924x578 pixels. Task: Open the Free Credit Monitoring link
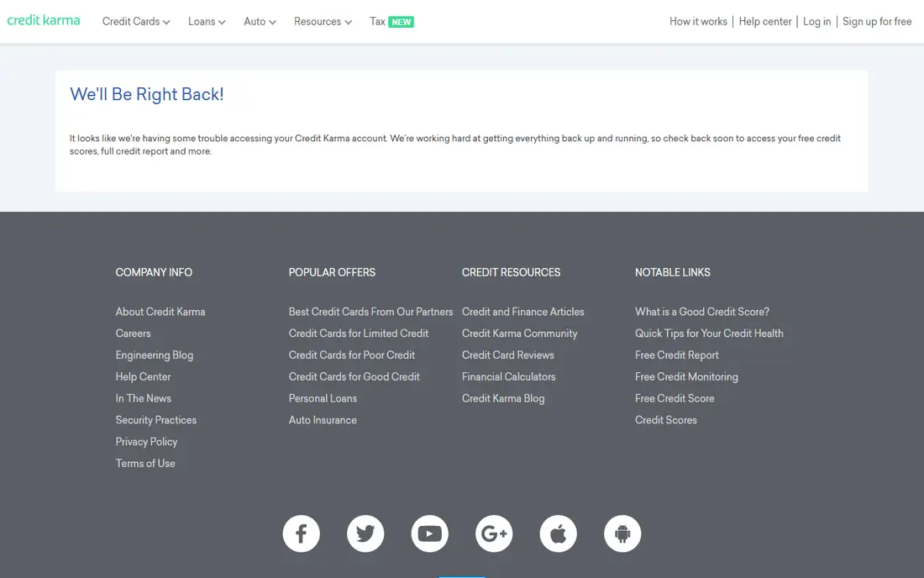(686, 377)
